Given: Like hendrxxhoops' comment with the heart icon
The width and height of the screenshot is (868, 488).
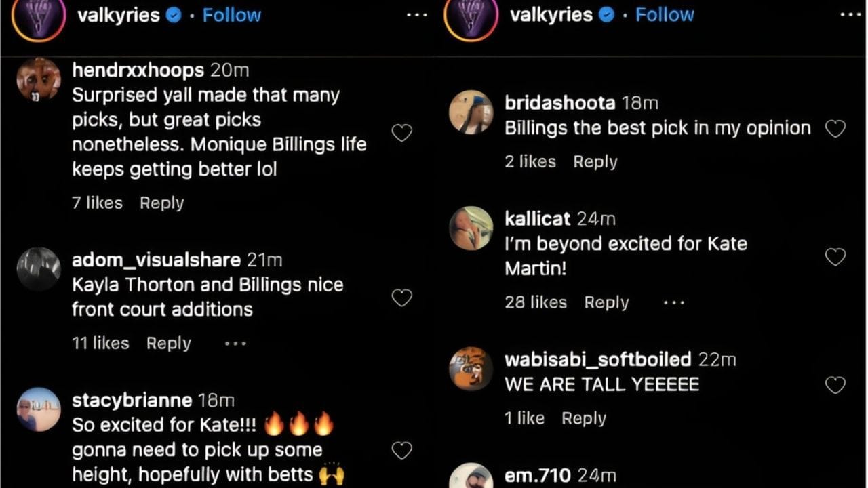Looking at the screenshot, I should tap(401, 133).
